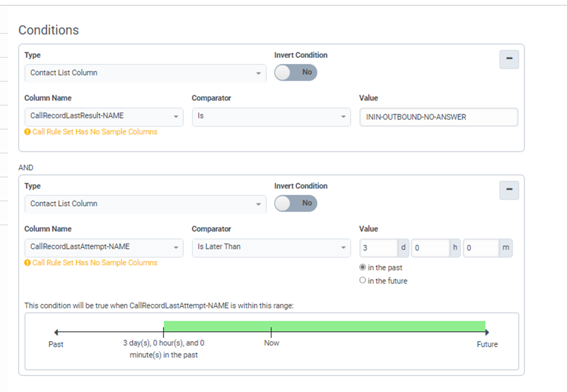Screen dimensions: 567x392
Task: Open the 'Is Later Than' comparator dropdown
Action: tap(271, 247)
